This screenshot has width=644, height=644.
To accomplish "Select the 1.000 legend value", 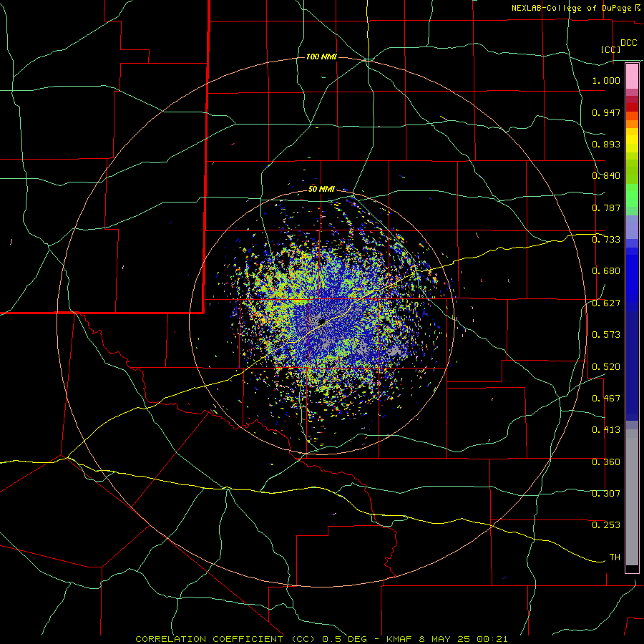I will [606, 80].
